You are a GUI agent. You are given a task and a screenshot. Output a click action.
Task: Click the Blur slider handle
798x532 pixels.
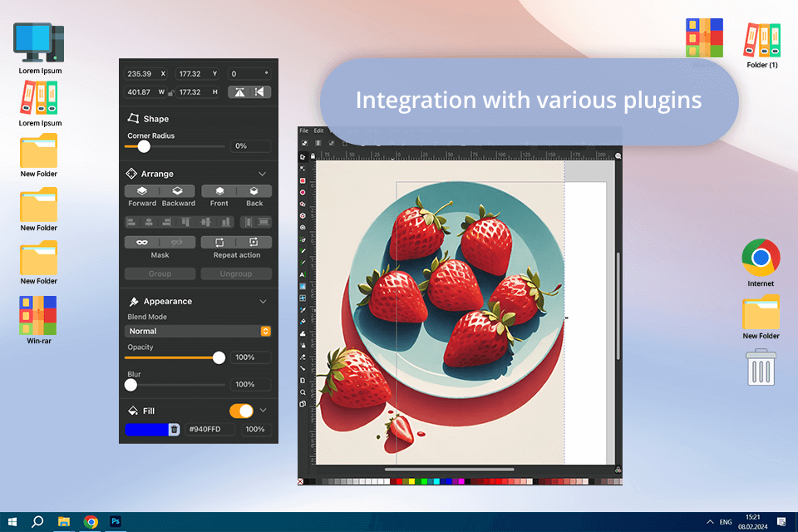(131, 385)
